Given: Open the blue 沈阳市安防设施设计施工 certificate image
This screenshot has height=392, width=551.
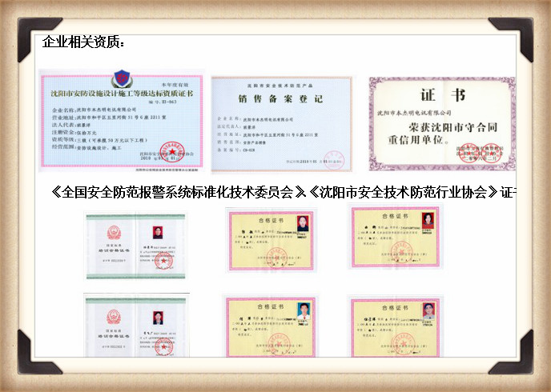Looking at the screenshot, I should coord(122,120).
